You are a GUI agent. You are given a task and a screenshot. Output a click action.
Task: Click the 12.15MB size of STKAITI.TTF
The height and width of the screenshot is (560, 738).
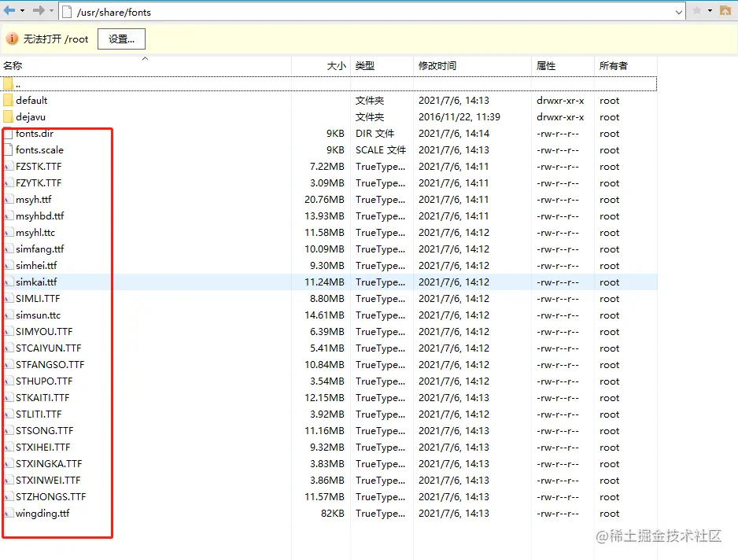tap(324, 398)
